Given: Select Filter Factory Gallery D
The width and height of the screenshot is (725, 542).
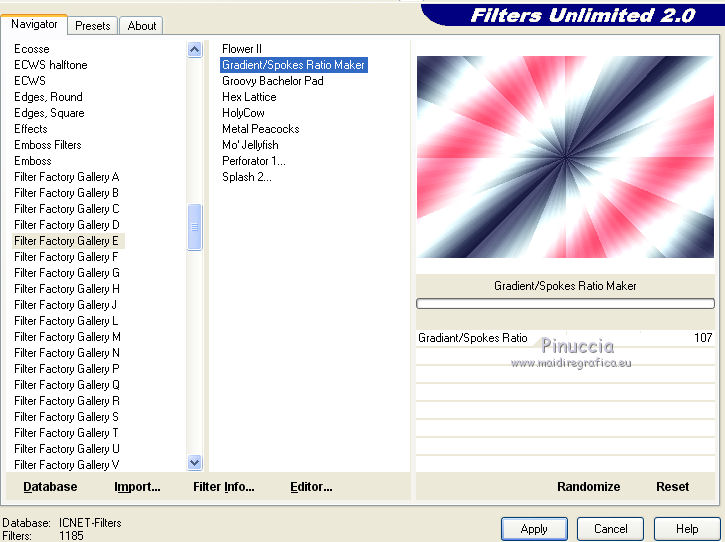Looking at the screenshot, I should (67, 225).
